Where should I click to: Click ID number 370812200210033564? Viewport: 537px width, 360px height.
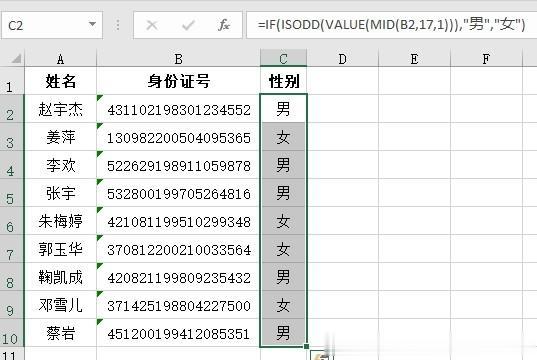(178, 250)
